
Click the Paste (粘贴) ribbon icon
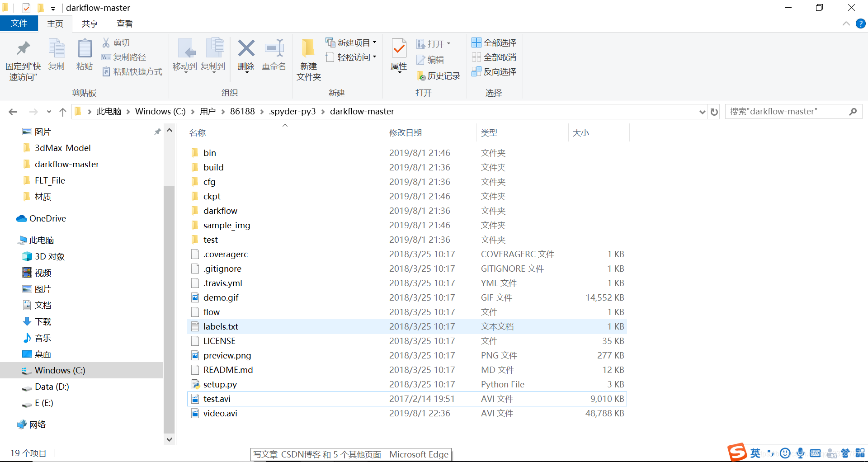pos(85,49)
